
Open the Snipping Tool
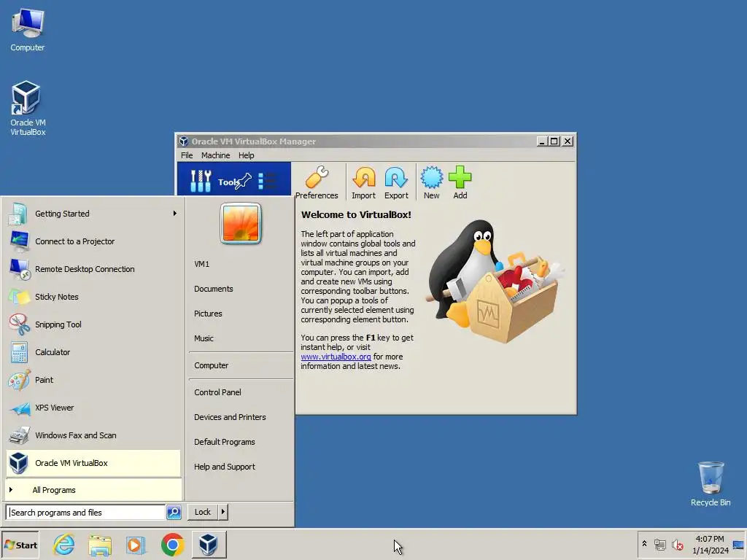pos(93,324)
